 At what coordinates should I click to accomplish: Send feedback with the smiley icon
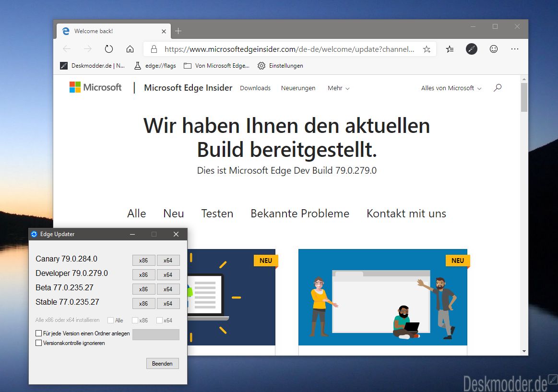click(x=494, y=49)
